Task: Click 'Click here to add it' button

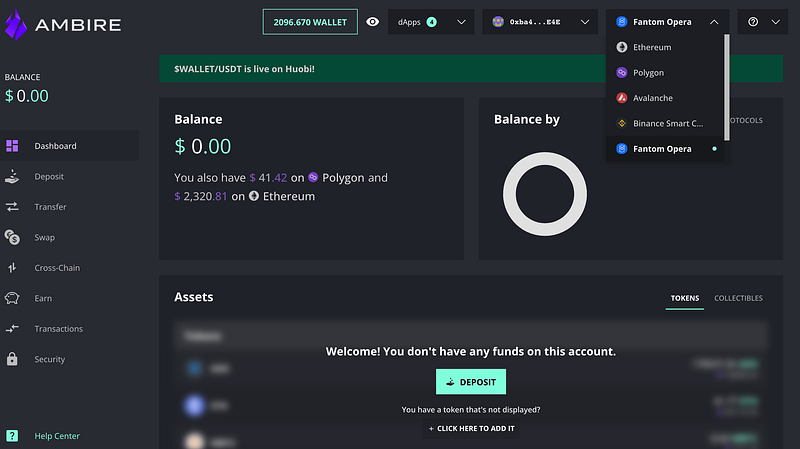Action: coord(471,429)
